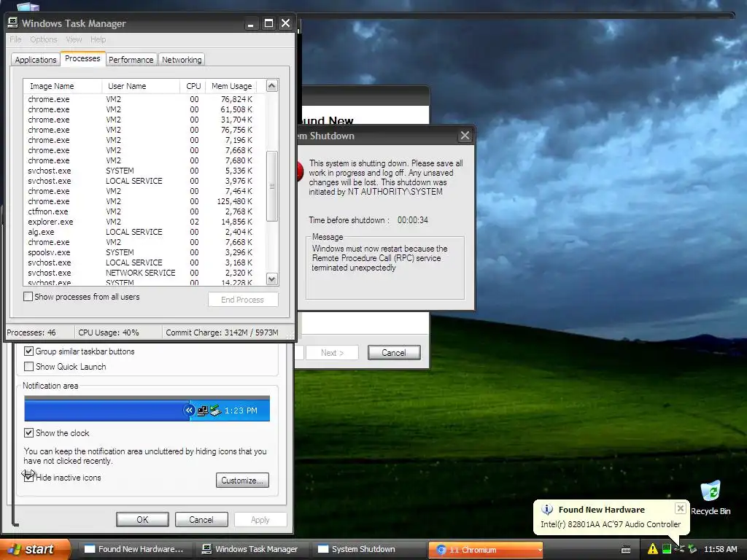This screenshot has height=560, width=747.
Task: Click Apply in taskbar properties
Action: pos(260,519)
